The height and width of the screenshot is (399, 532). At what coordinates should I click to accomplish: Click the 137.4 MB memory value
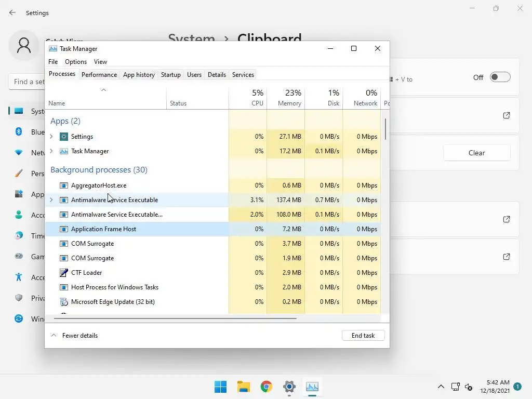(x=289, y=200)
